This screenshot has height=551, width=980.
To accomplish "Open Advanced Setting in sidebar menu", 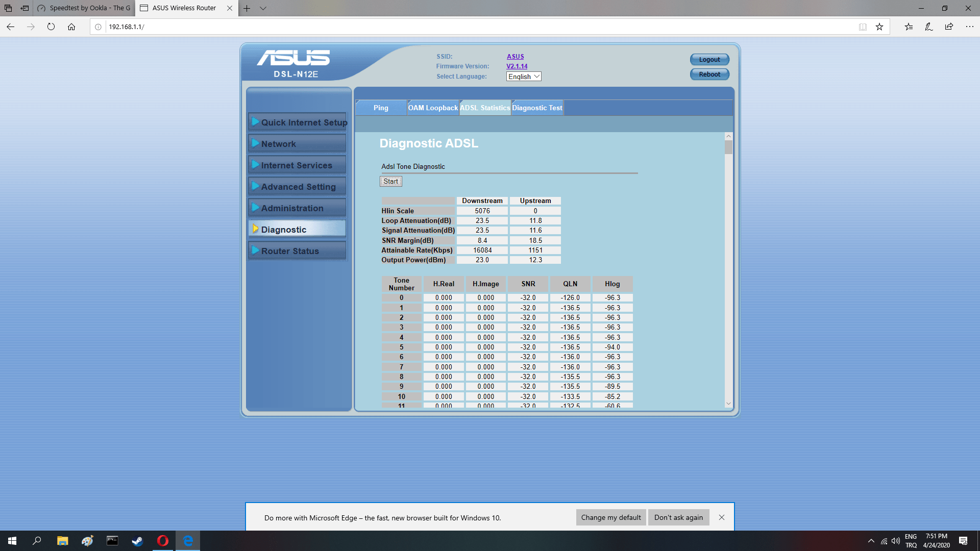I will tap(298, 187).
